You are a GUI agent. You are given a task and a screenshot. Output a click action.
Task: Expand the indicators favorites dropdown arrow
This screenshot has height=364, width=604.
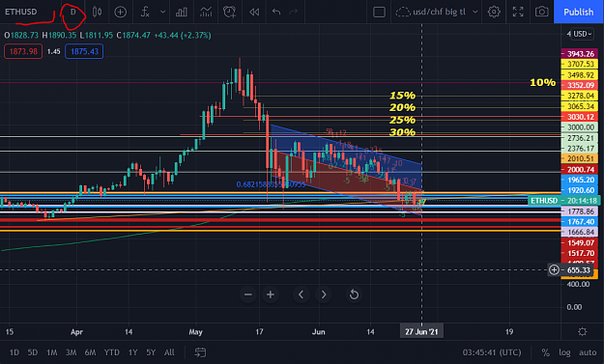click(163, 12)
